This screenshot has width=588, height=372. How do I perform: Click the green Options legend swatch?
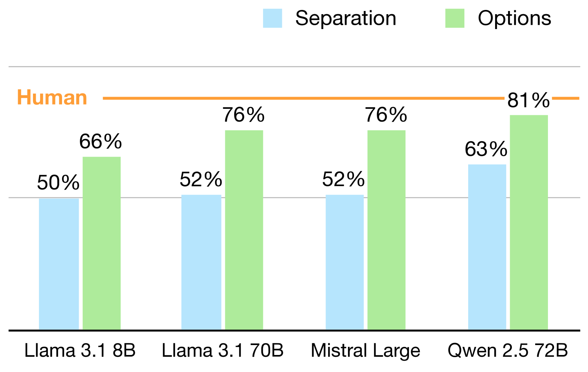click(455, 18)
